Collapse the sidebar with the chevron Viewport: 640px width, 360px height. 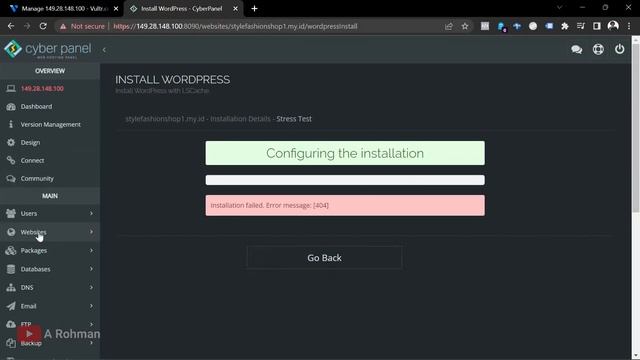[x=104, y=50]
